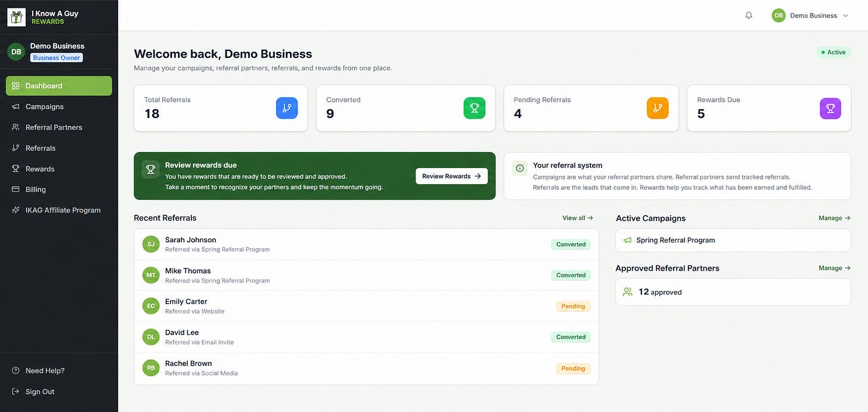Click the Affiliate Program sparkle icon

click(15, 210)
